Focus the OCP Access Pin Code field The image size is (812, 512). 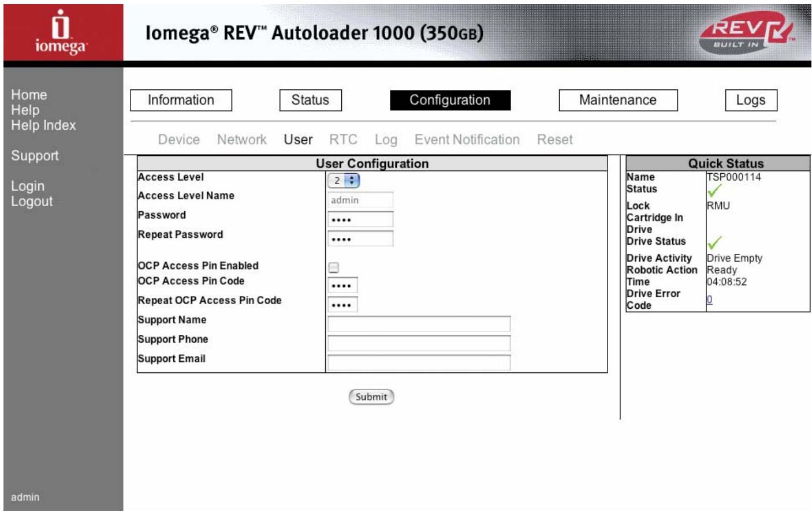pyautogui.click(x=342, y=285)
